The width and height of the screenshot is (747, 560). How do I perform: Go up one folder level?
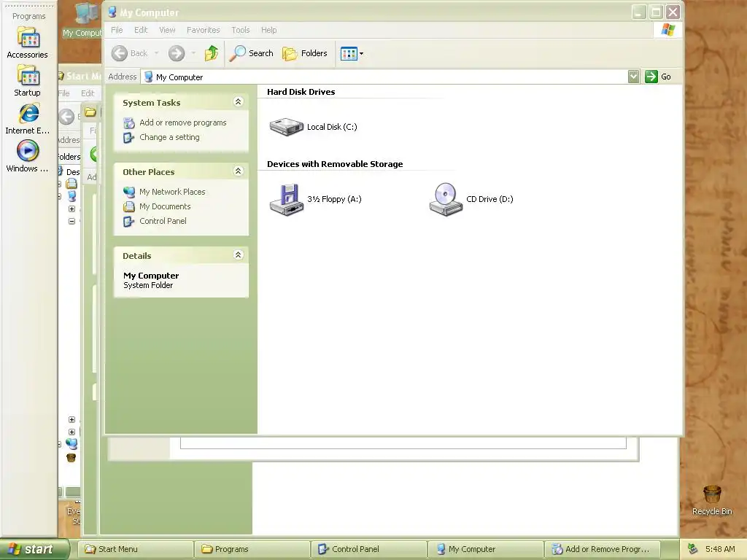point(212,53)
